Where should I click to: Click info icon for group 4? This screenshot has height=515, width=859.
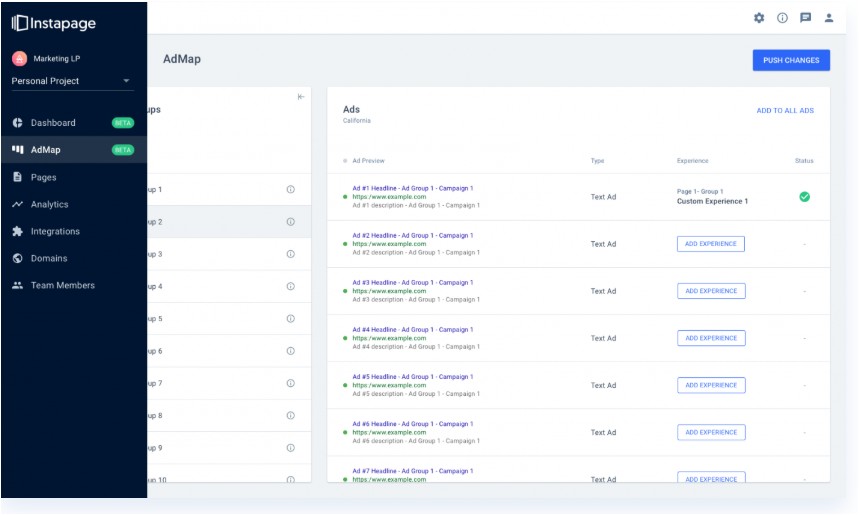pos(290,287)
